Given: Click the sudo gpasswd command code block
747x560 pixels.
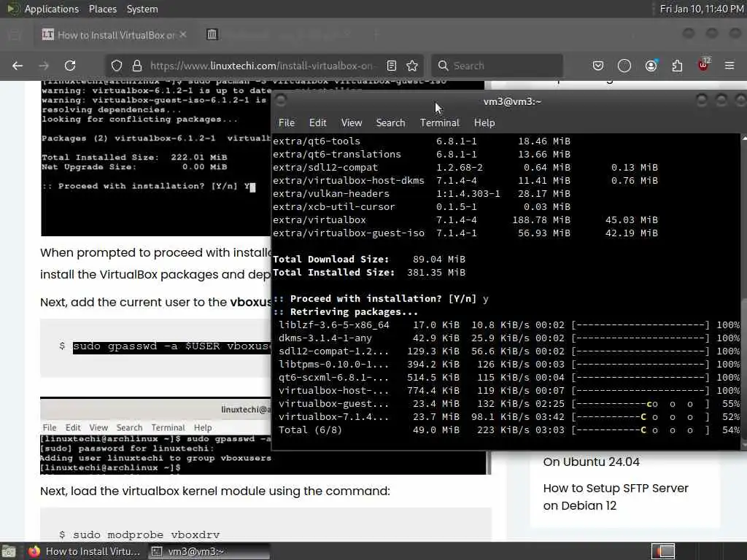Looking at the screenshot, I should [156, 347].
